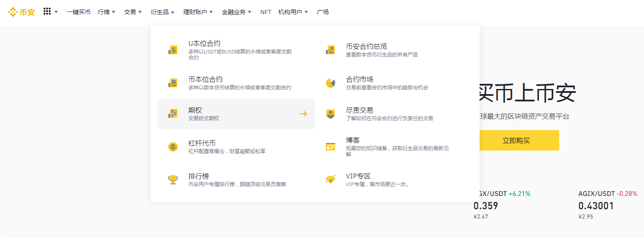Open 一键买币 in the nav bar

pyautogui.click(x=79, y=12)
